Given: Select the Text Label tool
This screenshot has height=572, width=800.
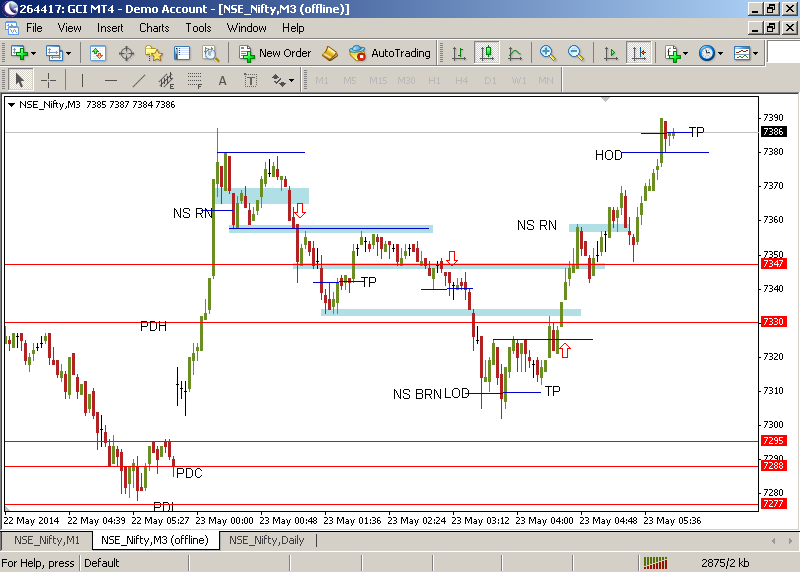Looking at the screenshot, I should (x=251, y=80).
